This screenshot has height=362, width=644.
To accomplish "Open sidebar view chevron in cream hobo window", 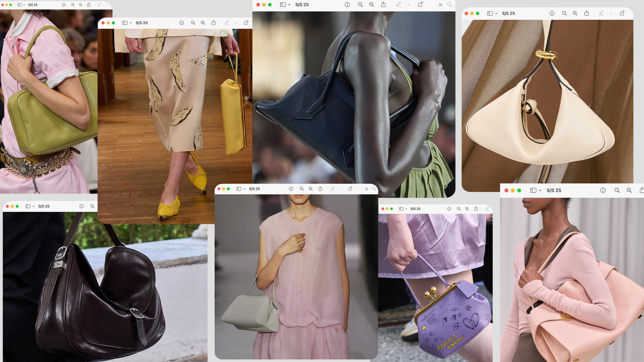I will click(496, 13).
